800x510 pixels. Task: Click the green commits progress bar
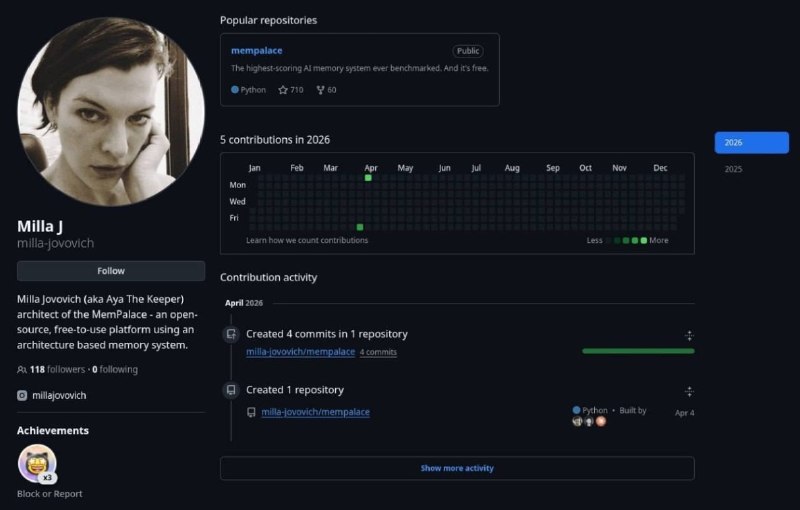[638, 351]
